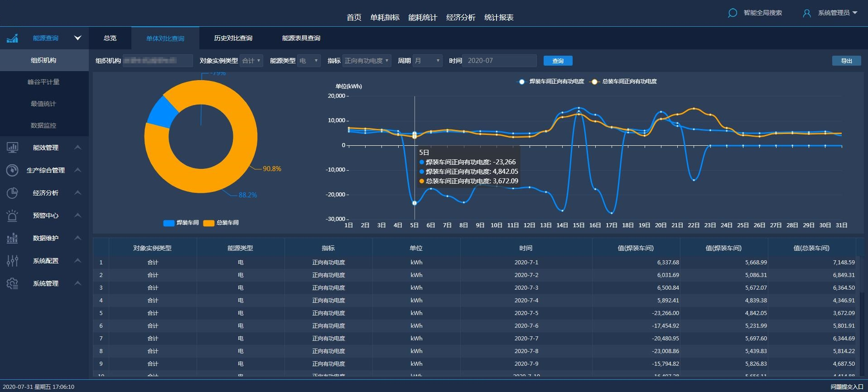Click the 系统配置 sliders icon
The height and width of the screenshot is (392, 868).
[x=12, y=261]
